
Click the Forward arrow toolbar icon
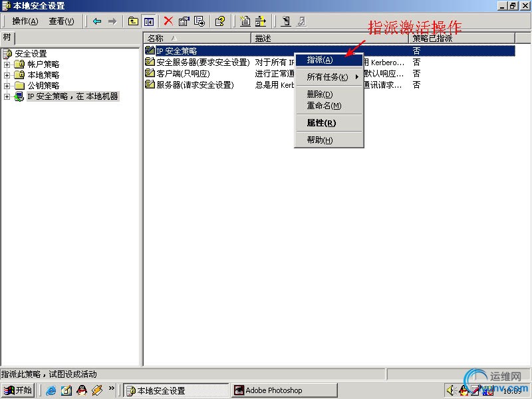click(112, 22)
